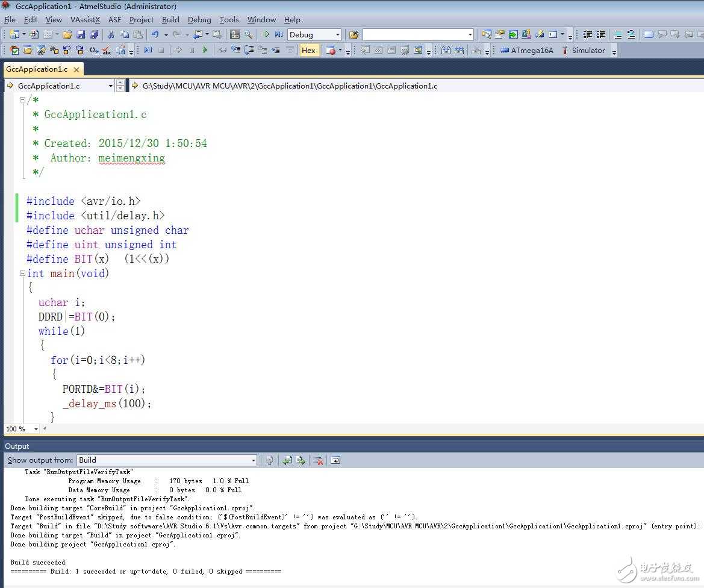Click the VAssistX open file in solution icon
The height and width of the screenshot is (588, 704).
point(27,50)
